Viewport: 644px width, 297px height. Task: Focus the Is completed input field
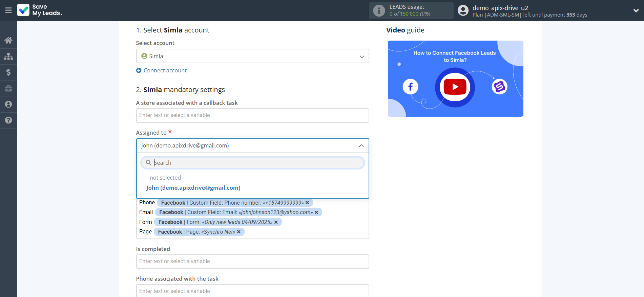click(x=252, y=261)
